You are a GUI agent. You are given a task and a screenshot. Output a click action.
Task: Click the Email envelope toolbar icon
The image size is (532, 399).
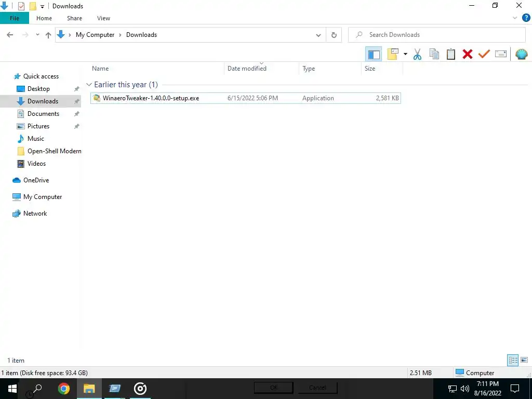click(x=501, y=54)
